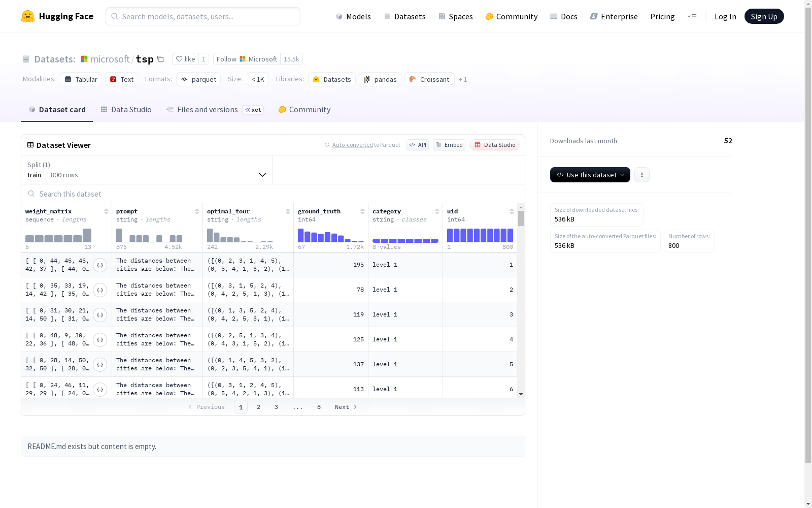This screenshot has width=812, height=508.
Task: Expand weight_matrix JSON in row uid 4
Action: pos(100,340)
